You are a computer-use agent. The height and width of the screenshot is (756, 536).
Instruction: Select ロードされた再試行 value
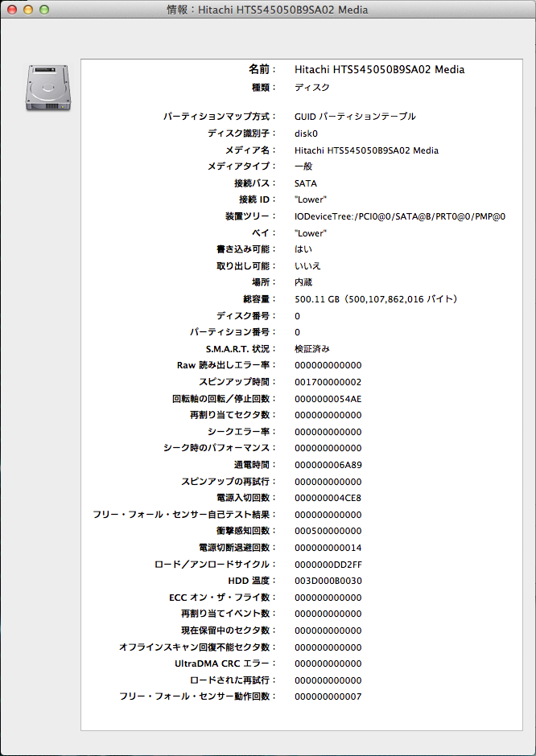click(x=328, y=680)
